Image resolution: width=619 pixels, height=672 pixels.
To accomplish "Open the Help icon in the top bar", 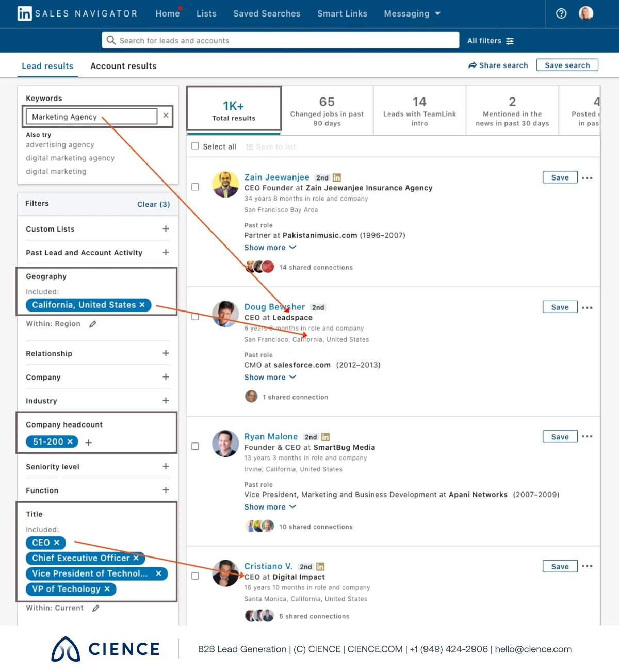I will pos(561,13).
